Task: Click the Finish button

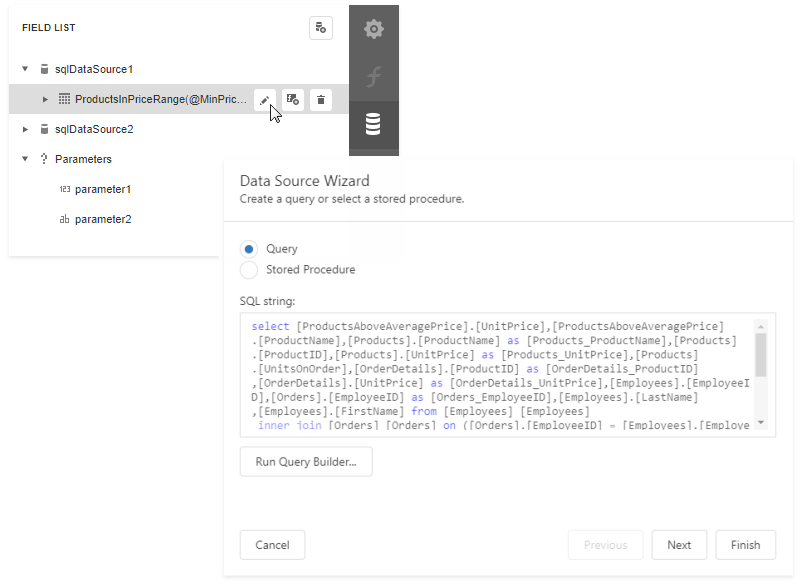Action: click(745, 545)
